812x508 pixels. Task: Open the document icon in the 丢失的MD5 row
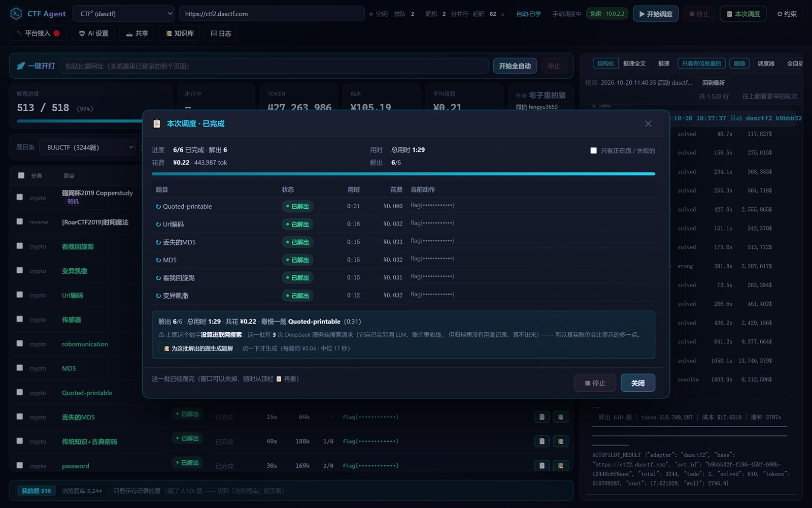pyautogui.click(x=542, y=417)
